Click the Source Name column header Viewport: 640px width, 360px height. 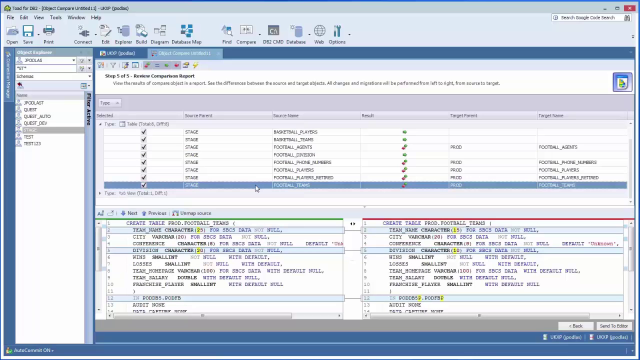[316, 116]
